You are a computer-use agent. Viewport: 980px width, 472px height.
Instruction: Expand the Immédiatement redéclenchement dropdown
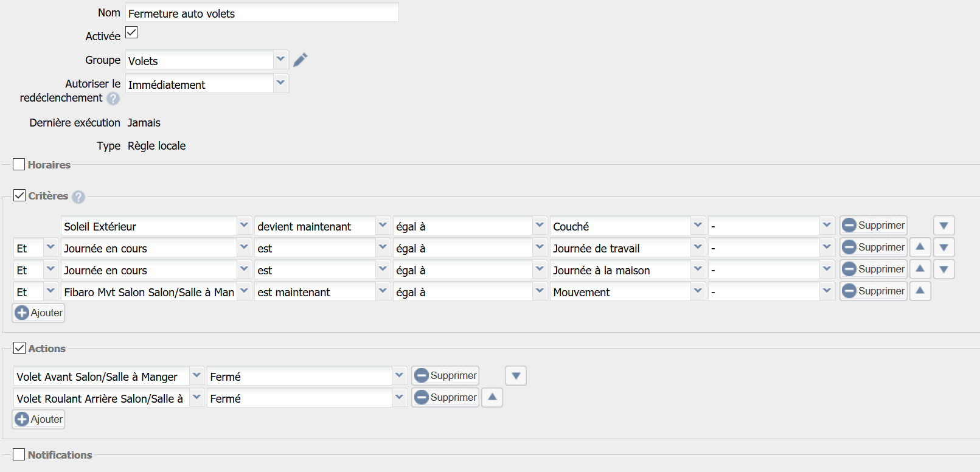(280, 83)
